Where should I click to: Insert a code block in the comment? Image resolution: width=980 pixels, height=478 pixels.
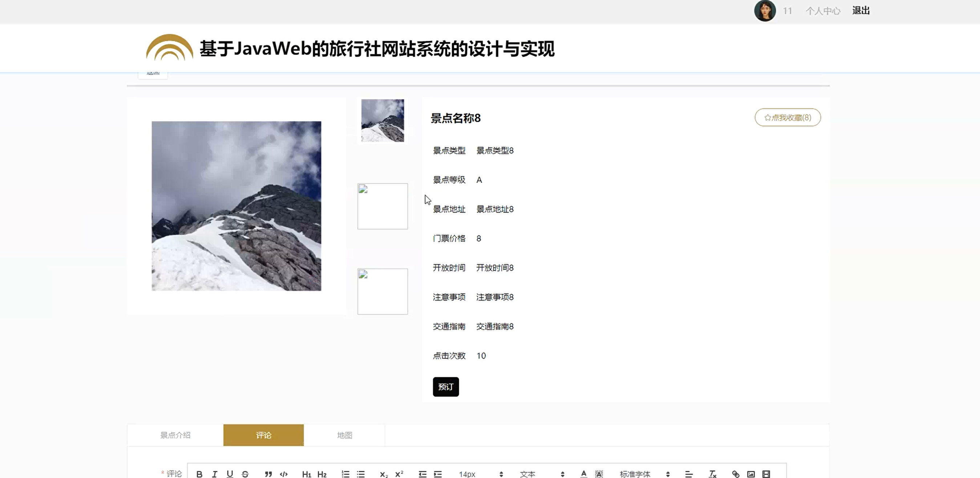coord(283,474)
